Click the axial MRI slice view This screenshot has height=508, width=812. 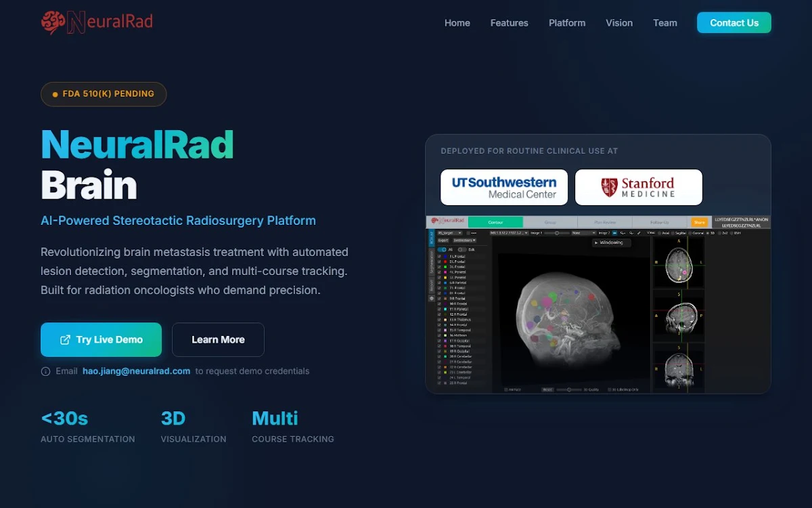coord(679,262)
